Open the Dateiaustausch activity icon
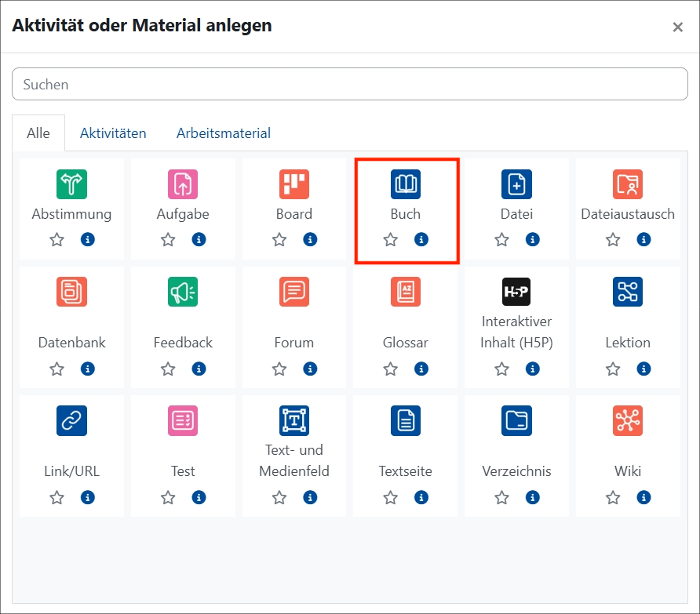This screenshot has width=700, height=614. point(628,184)
